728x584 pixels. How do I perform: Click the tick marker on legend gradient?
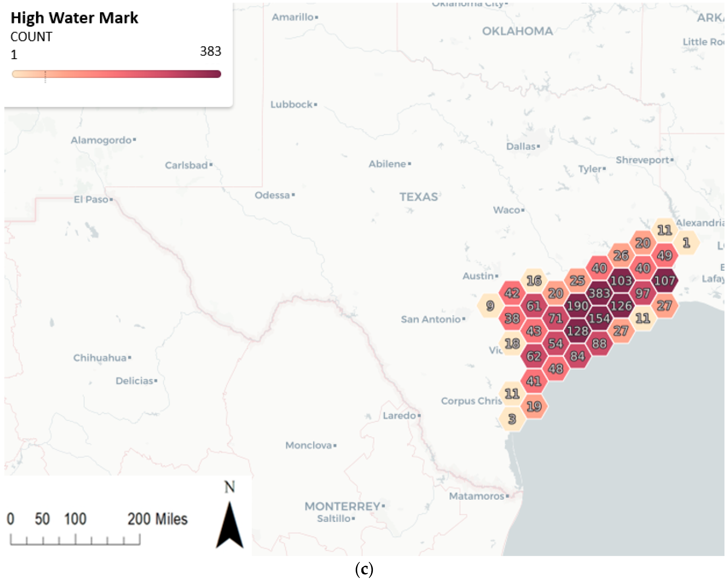point(45,76)
